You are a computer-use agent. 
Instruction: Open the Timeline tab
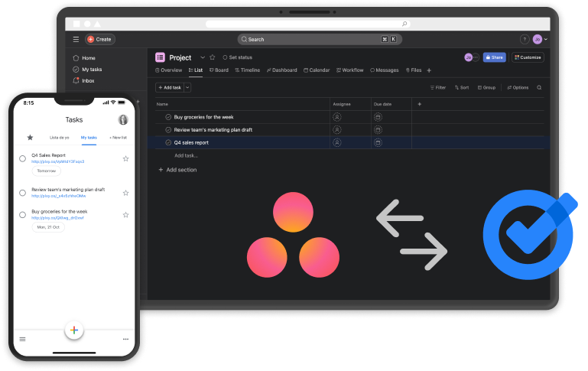click(248, 70)
